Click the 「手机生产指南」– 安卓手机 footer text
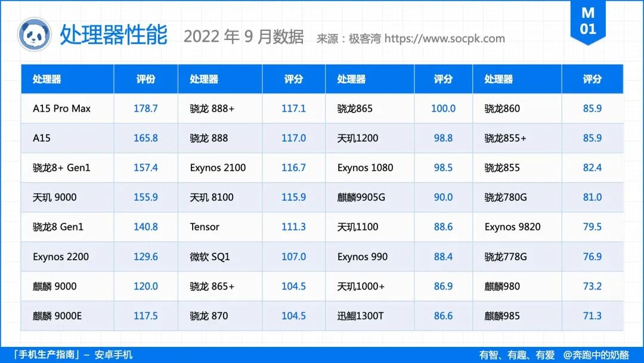 pos(72,355)
